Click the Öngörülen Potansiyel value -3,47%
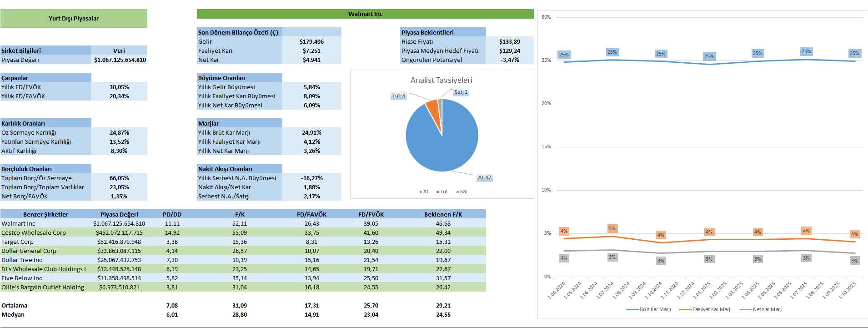 tap(509, 60)
